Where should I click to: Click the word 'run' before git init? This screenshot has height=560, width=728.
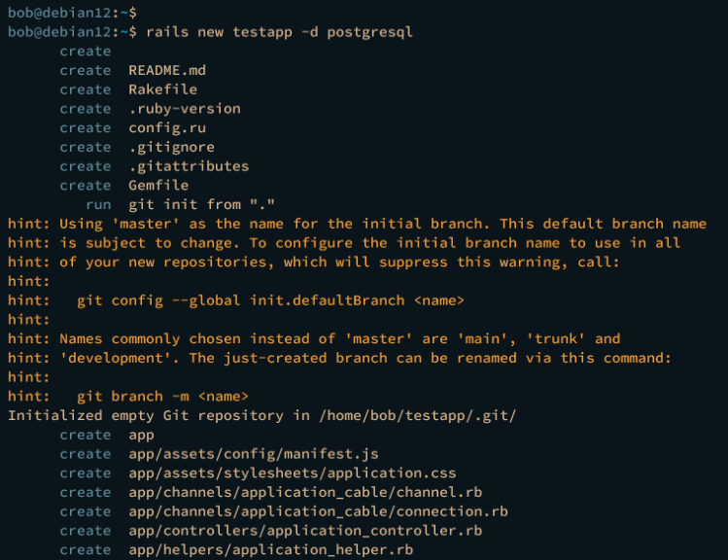(x=98, y=205)
